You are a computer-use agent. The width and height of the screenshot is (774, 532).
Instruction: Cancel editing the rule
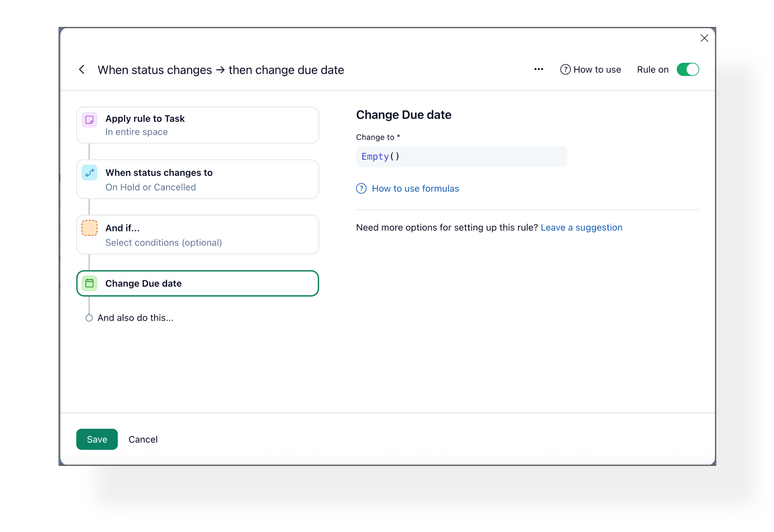coord(143,439)
